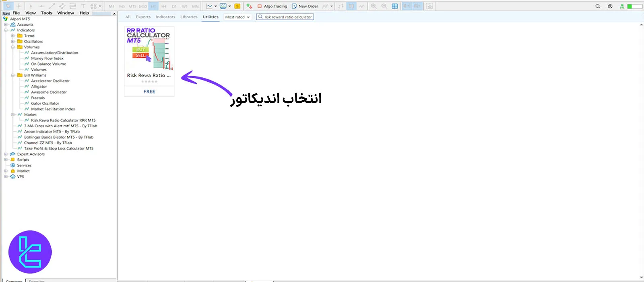This screenshot has width=644, height=282.
Task: Open the user account profile icon
Action: coord(610,6)
